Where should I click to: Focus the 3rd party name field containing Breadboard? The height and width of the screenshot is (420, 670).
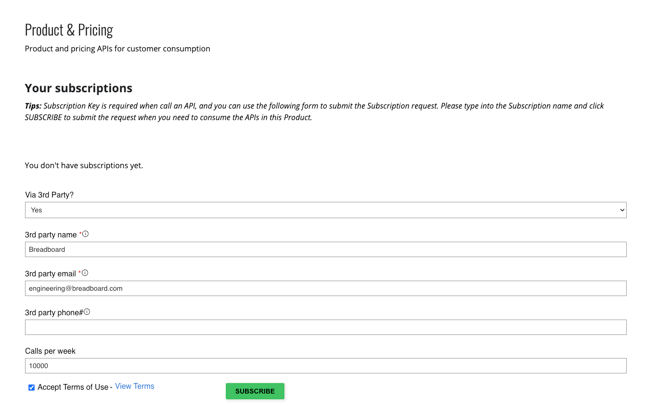pos(325,250)
